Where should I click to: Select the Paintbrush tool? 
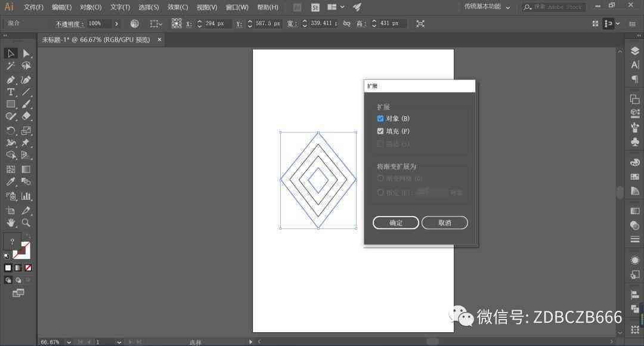point(26,104)
